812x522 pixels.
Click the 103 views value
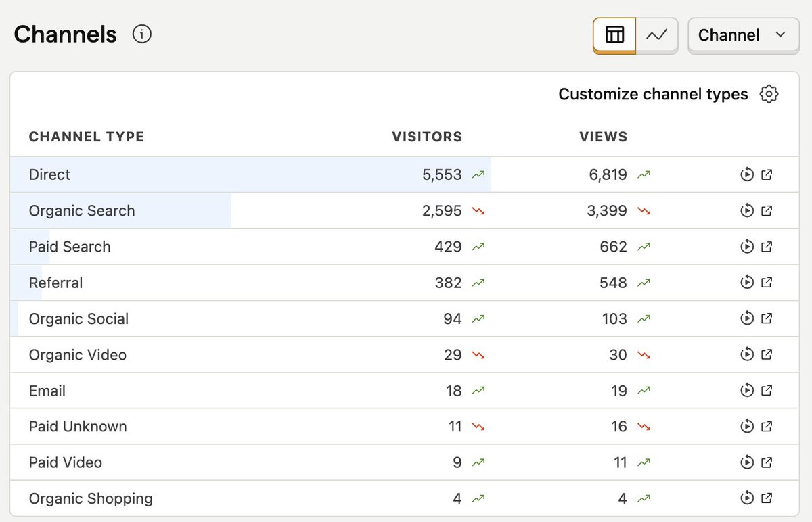coord(614,318)
